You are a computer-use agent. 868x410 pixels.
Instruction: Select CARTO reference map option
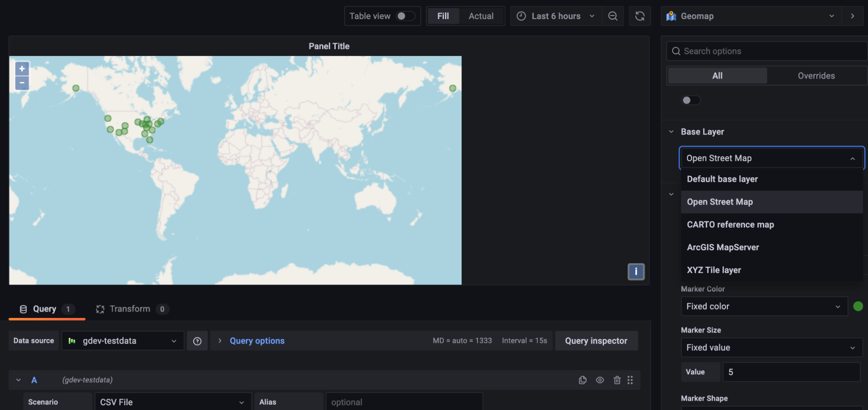point(730,225)
